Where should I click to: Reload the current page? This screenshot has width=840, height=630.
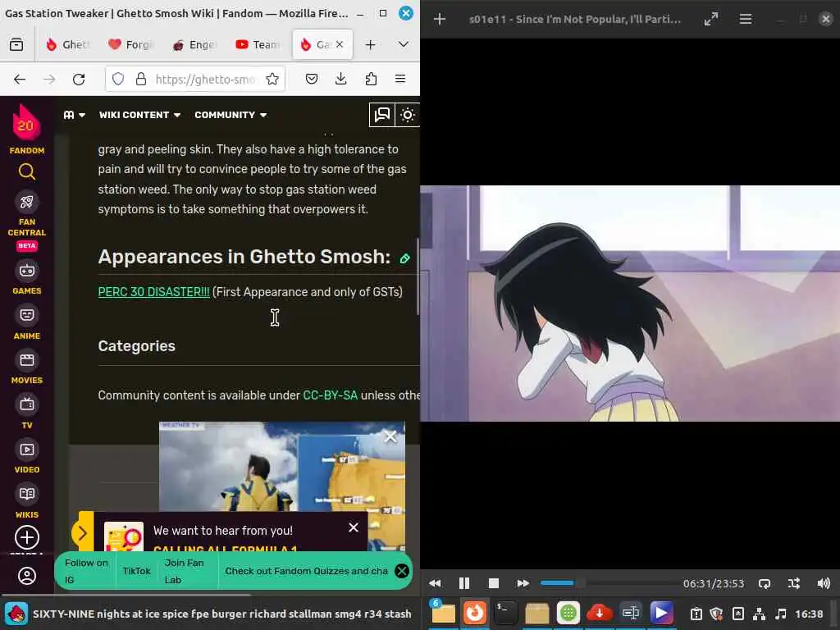click(79, 80)
